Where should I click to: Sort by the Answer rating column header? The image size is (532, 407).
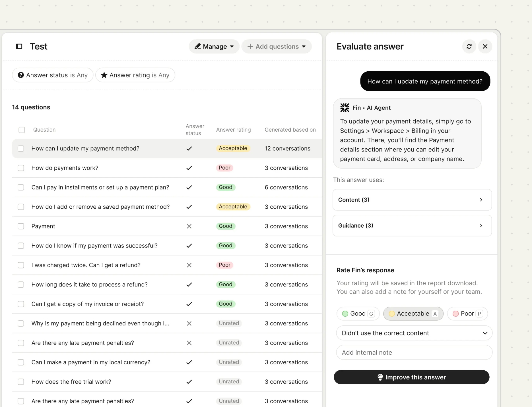[x=233, y=130]
